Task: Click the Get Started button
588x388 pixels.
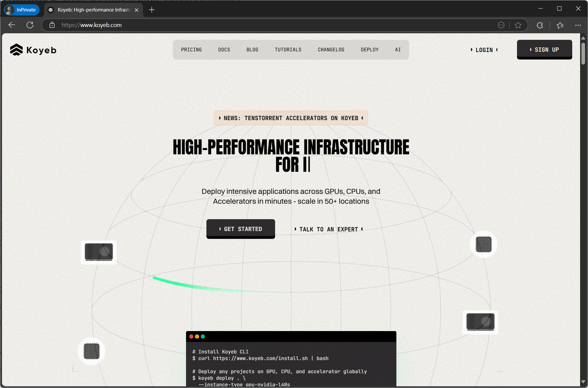Action: point(241,229)
